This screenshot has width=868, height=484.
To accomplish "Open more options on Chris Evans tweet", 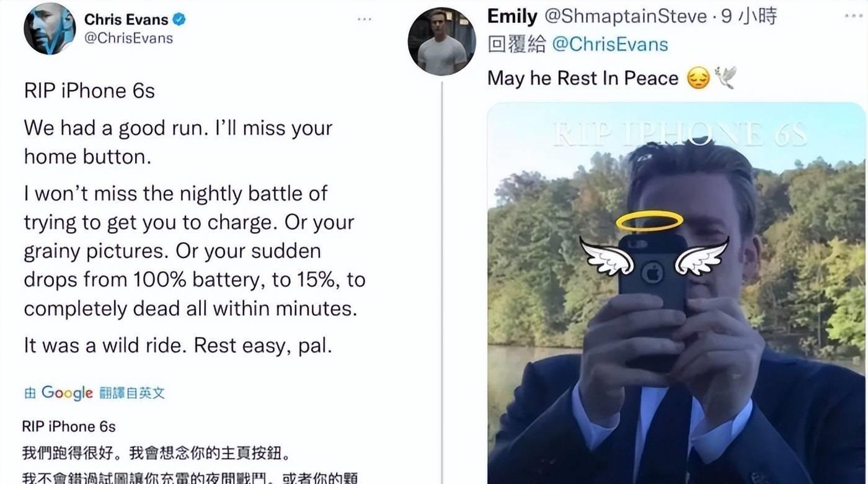I will pyautogui.click(x=365, y=19).
